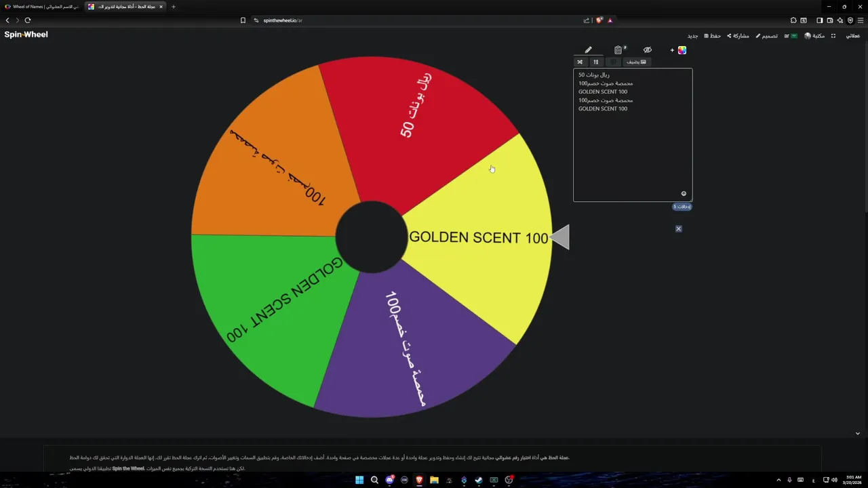Open the Windows Start menu
This screenshot has width=868, height=488.
point(359,481)
